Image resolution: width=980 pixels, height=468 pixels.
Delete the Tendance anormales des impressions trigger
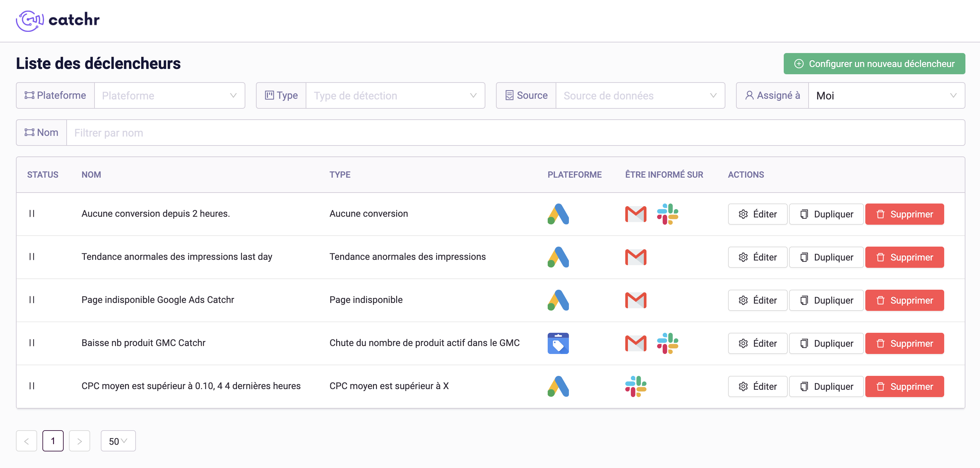[905, 257]
